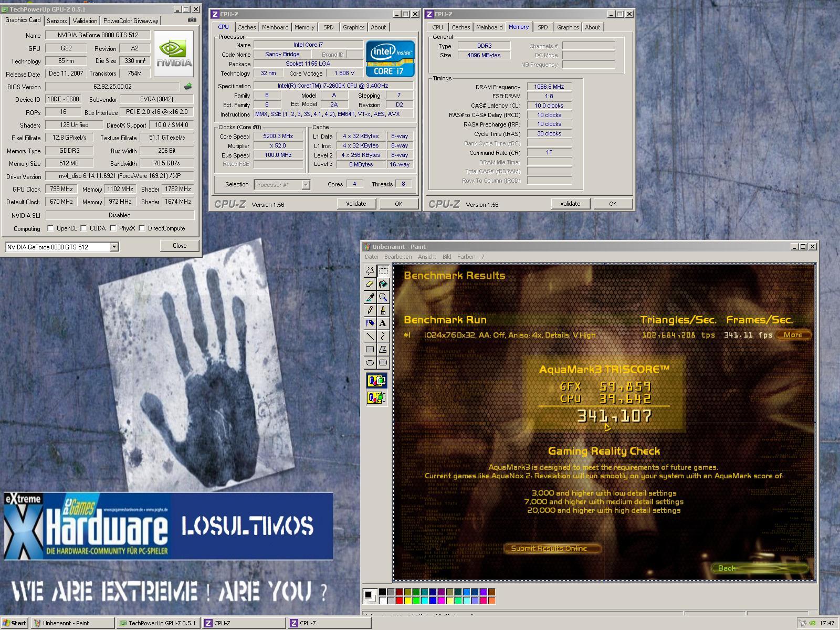Open Mainboard tab in left CPU-Z window
The image size is (840, 630).
point(275,27)
